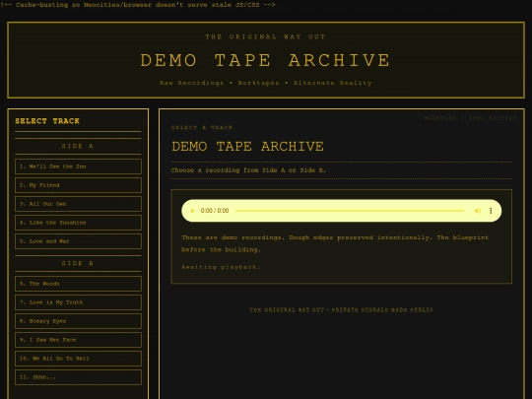
Task: Open the audio player more options menu
Action: [491, 211]
